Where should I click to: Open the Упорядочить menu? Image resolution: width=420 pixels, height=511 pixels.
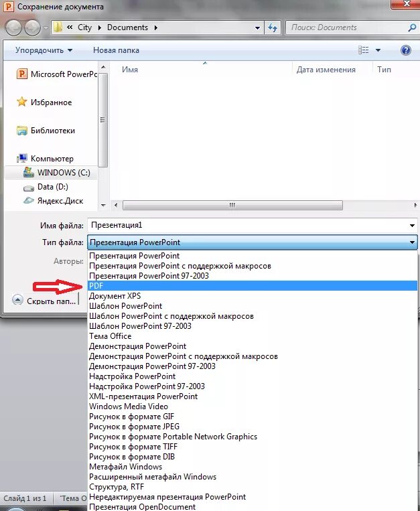pyautogui.click(x=44, y=50)
